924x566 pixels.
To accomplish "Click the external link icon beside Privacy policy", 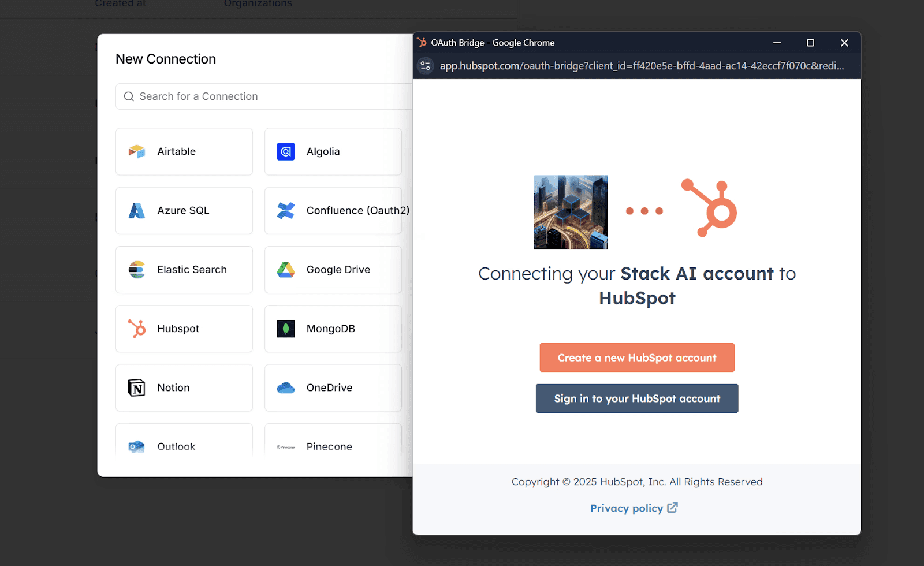I will 672,508.
